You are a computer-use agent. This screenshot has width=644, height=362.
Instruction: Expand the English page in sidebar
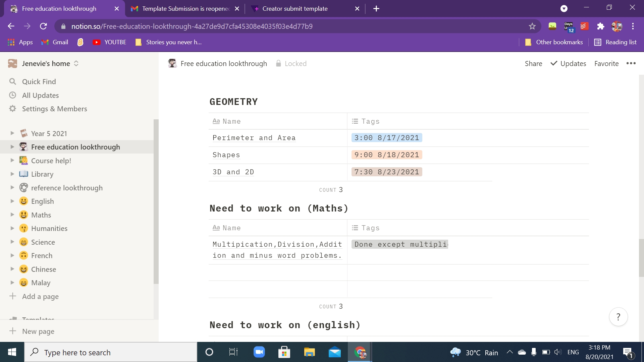[12, 201]
